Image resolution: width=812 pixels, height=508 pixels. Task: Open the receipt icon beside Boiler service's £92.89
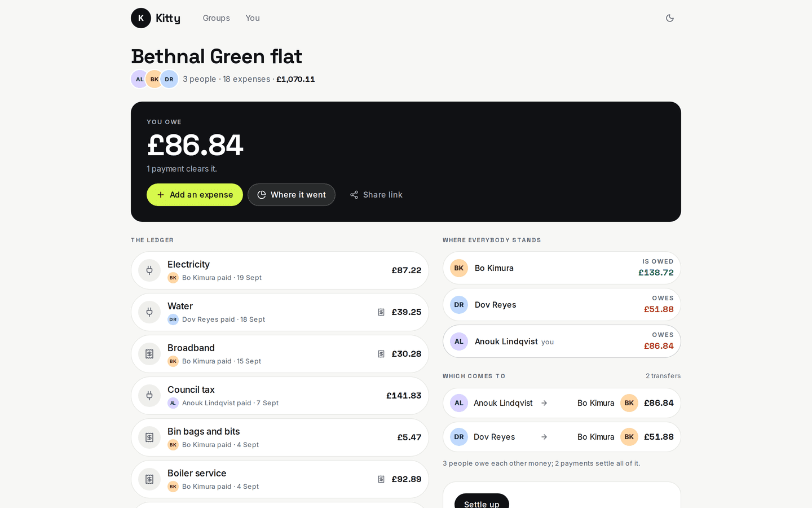[381, 479]
